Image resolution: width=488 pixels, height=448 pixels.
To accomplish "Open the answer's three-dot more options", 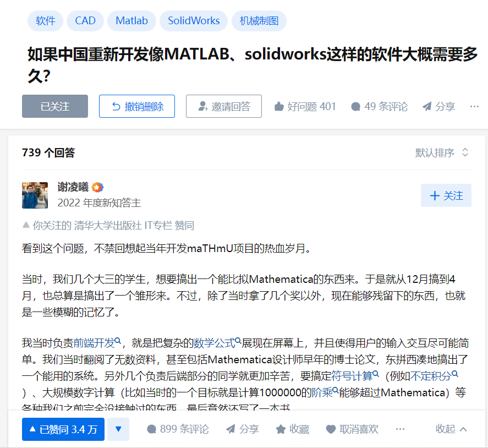I will [400, 429].
